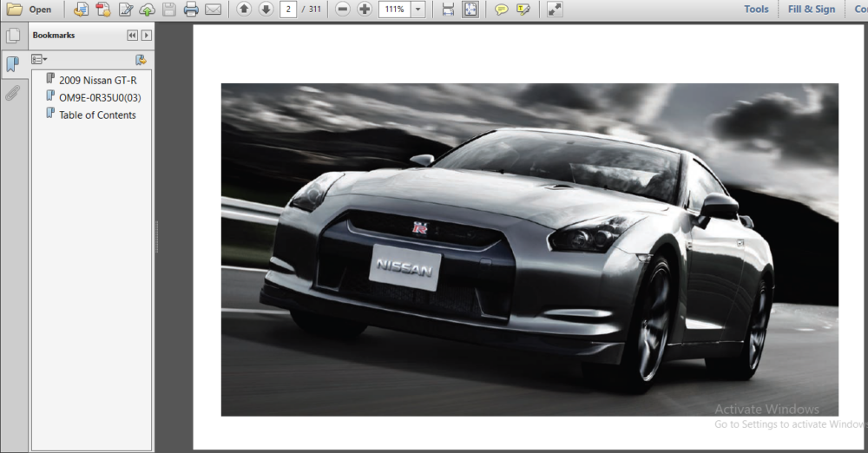
Task: Click the Bookmarks panel ribbon icon
Action: tap(13, 63)
